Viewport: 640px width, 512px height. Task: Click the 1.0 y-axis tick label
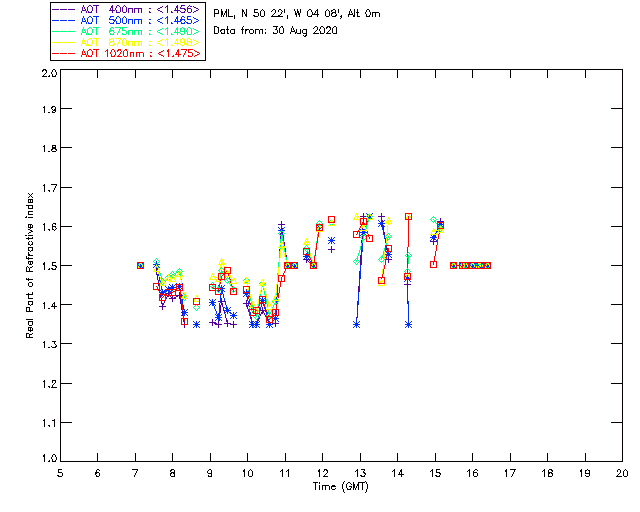49,459
